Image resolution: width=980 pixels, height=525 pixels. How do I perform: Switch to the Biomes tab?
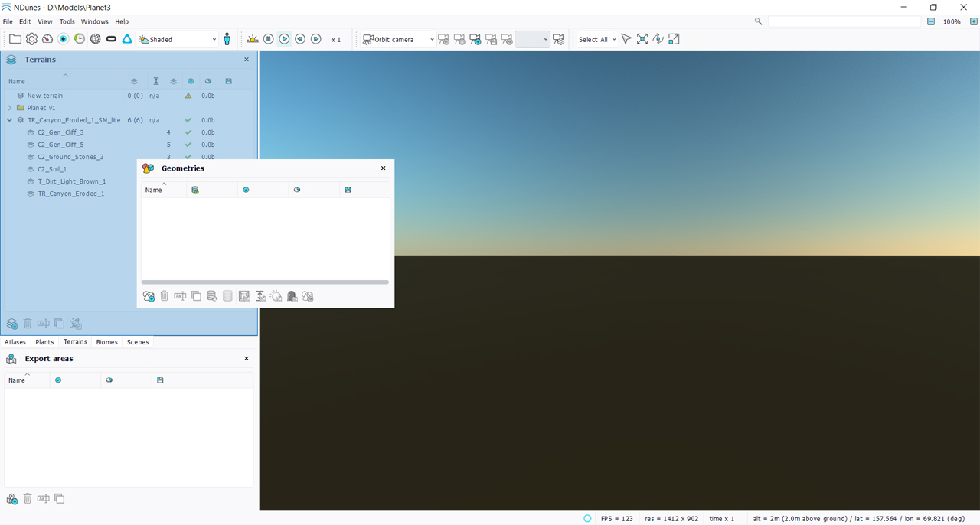[106, 342]
